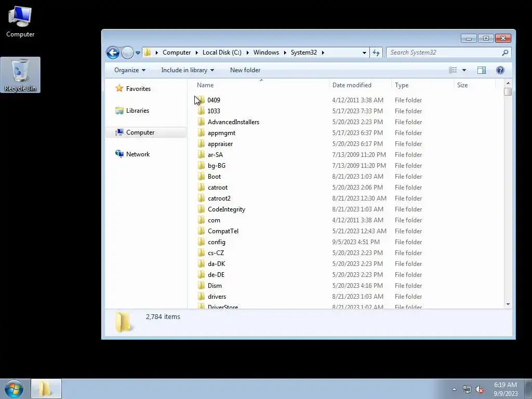The image size is (532, 399).
Task: Select the CodeIntegrity folder
Action: tap(227, 209)
